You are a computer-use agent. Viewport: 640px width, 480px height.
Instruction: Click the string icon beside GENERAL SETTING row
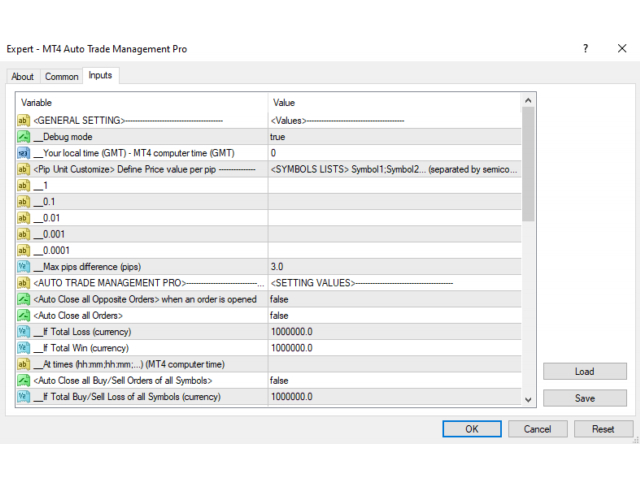tap(23, 120)
